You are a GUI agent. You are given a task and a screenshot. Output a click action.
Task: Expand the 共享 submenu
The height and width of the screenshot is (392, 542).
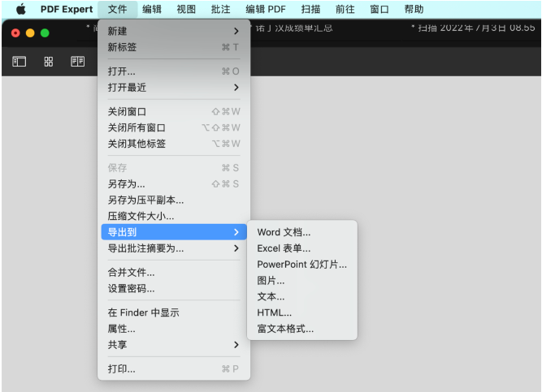(x=174, y=345)
